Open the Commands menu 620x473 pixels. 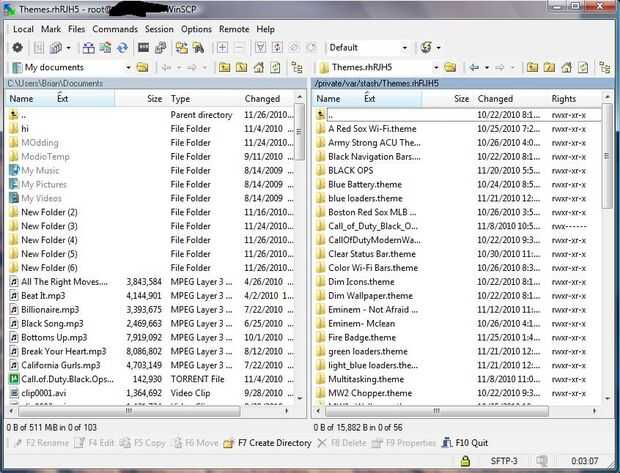click(115, 29)
